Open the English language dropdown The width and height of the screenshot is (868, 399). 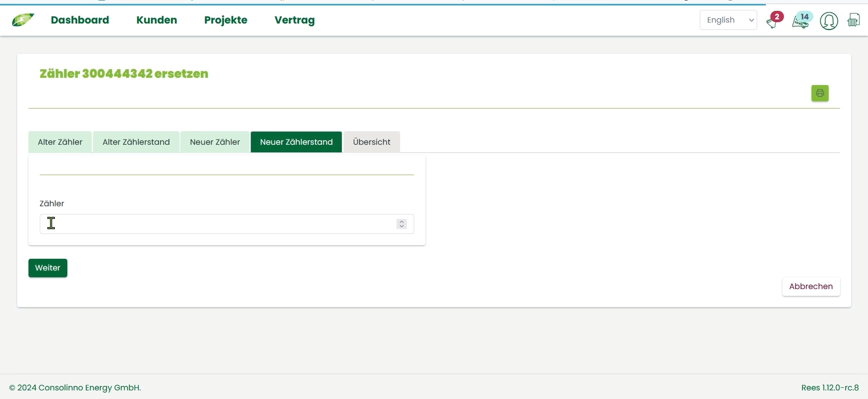[728, 20]
